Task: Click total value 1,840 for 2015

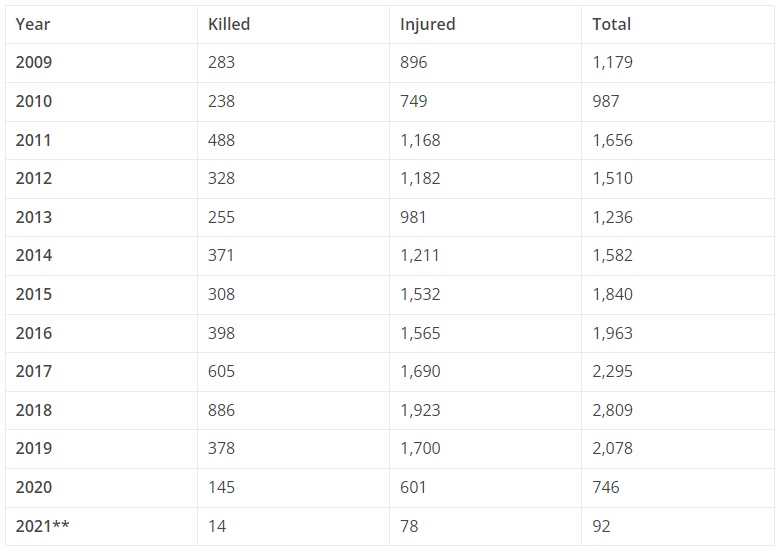Action: coord(613,294)
